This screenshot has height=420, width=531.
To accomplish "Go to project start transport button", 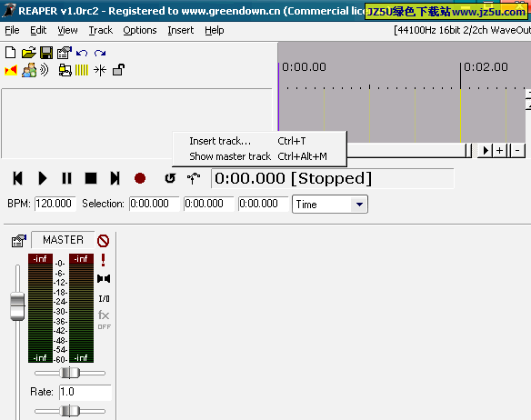I will click(x=17, y=178).
